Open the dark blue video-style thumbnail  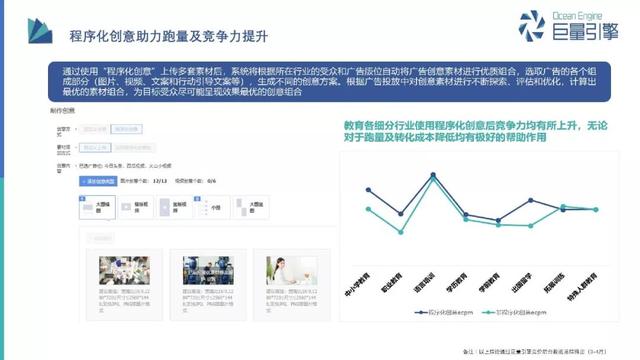pyautogui.click(x=208, y=270)
